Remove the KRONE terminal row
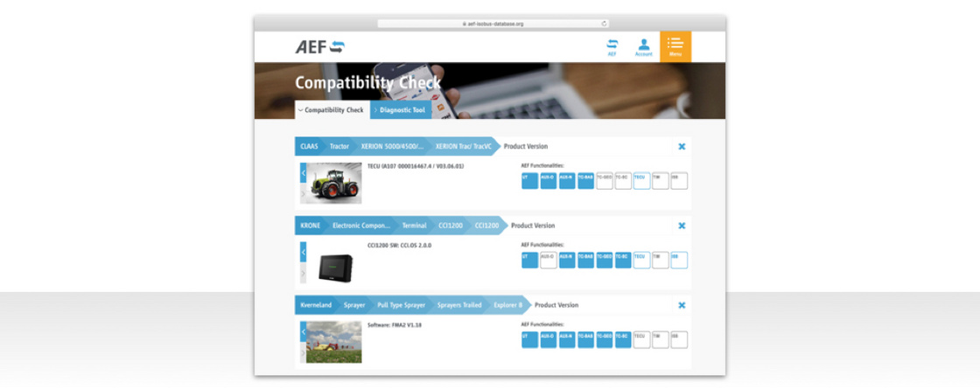Viewport: 980px width, 391px height. 682,226
